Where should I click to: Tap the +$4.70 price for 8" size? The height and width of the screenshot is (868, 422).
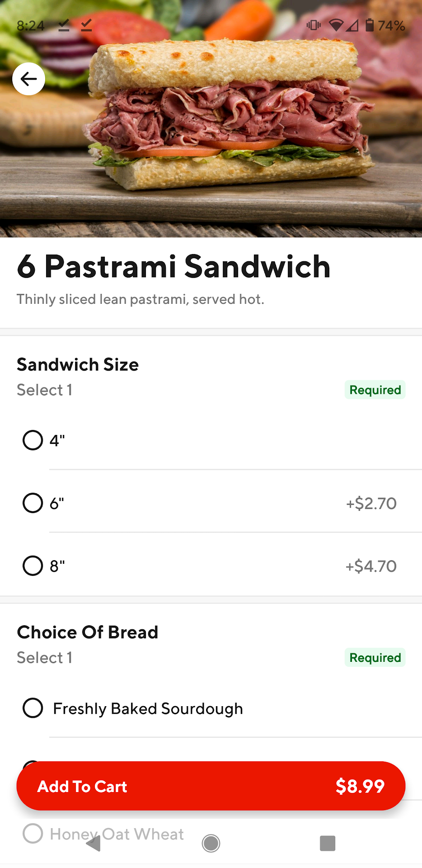pyautogui.click(x=371, y=566)
